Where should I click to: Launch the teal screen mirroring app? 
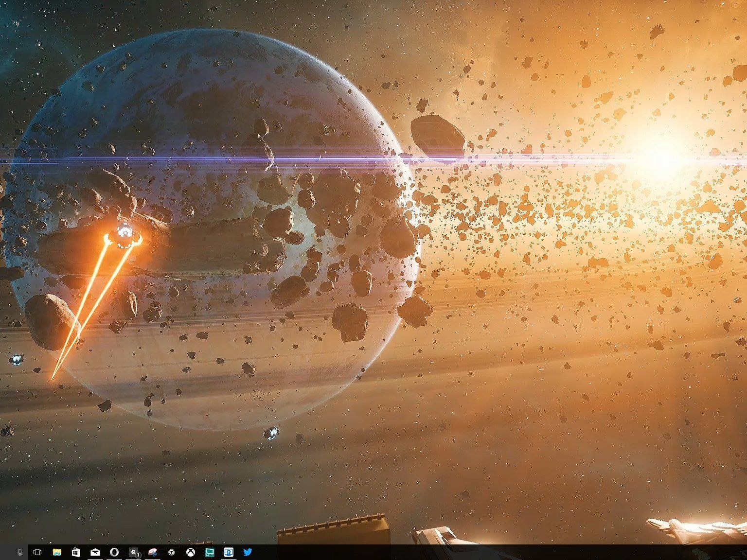click(x=210, y=552)
